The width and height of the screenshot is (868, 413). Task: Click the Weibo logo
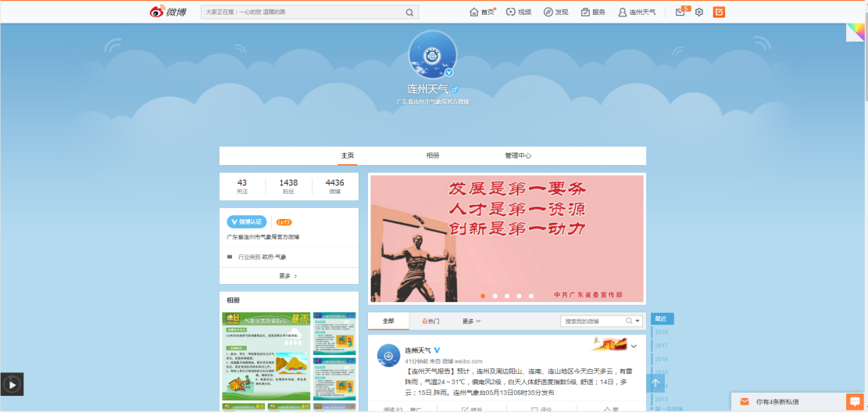point(168,12)
